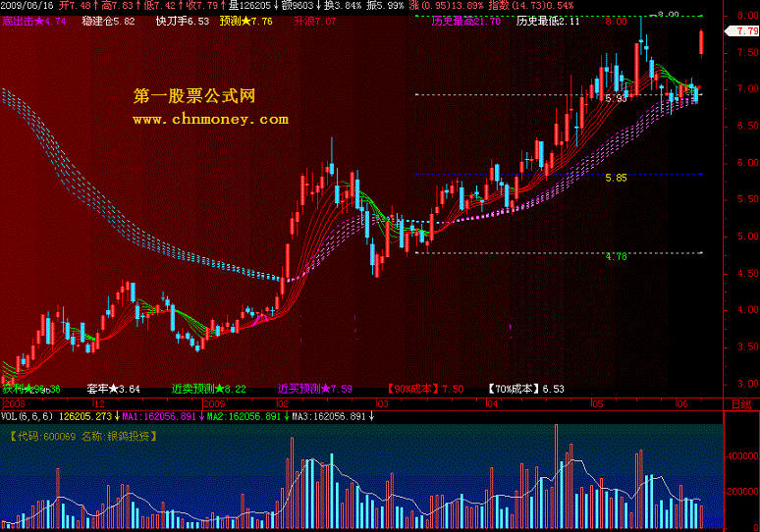
Task: Click the 【90%成本】7.50 label
Action: coord(425,389)
